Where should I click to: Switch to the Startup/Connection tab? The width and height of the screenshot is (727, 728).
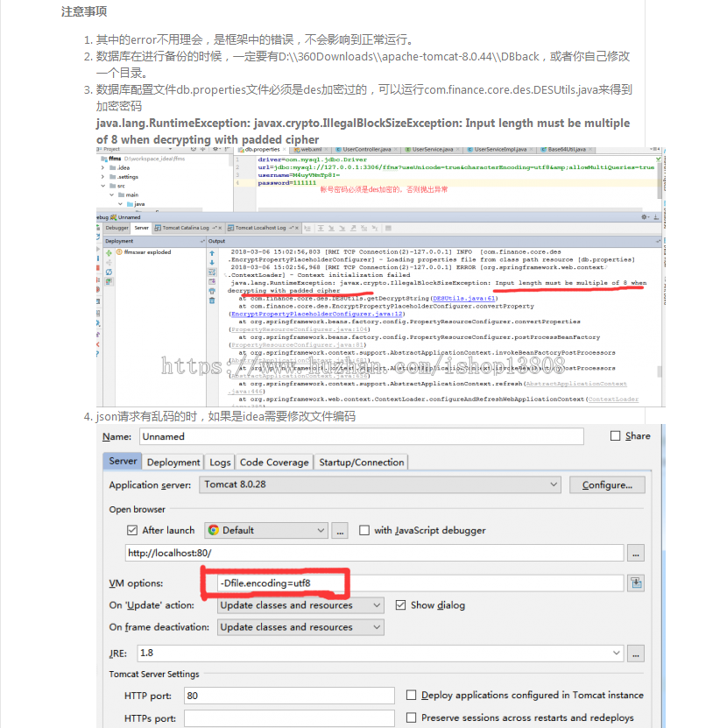pyautogui.click(x=361, y=463)
